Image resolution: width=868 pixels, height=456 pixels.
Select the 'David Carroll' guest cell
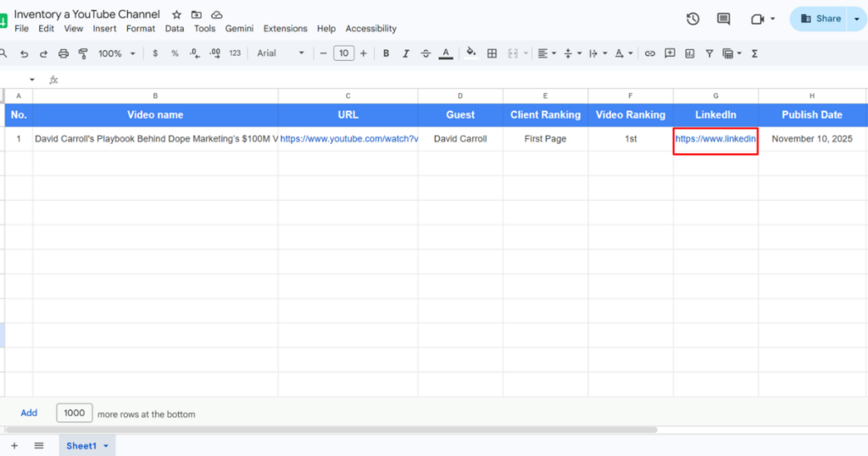coord(460,139)
